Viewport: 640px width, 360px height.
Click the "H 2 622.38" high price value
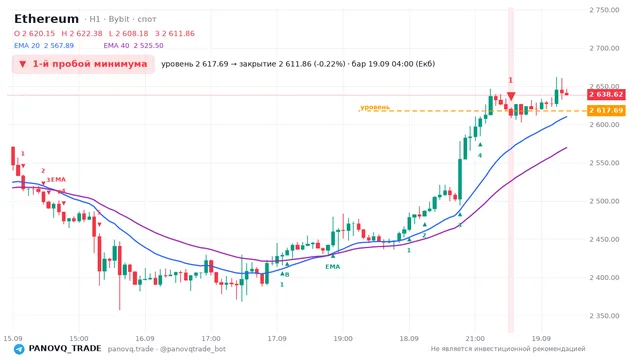[82, 33]
